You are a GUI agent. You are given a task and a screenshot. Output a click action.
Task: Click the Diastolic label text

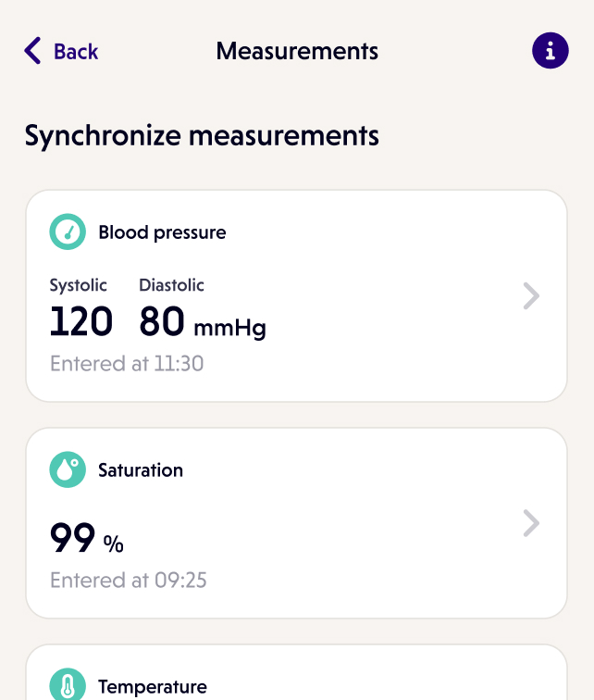tap(171, 285)
